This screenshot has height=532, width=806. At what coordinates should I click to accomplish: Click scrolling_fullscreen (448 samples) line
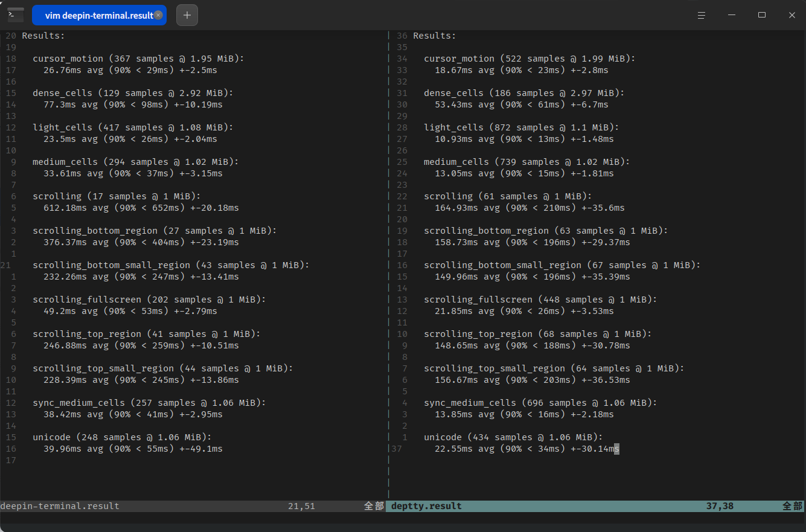tap(540, 300)
